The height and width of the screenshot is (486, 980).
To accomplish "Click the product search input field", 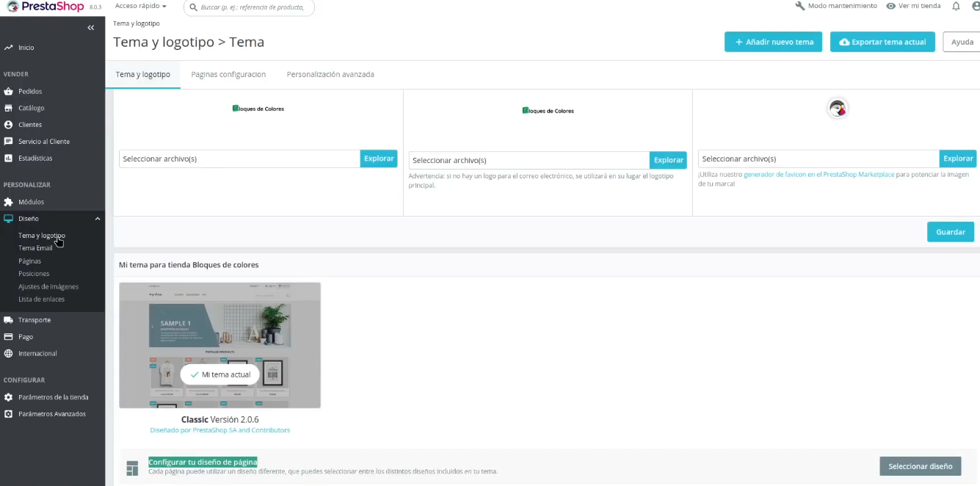I will [x=249, y=7].
